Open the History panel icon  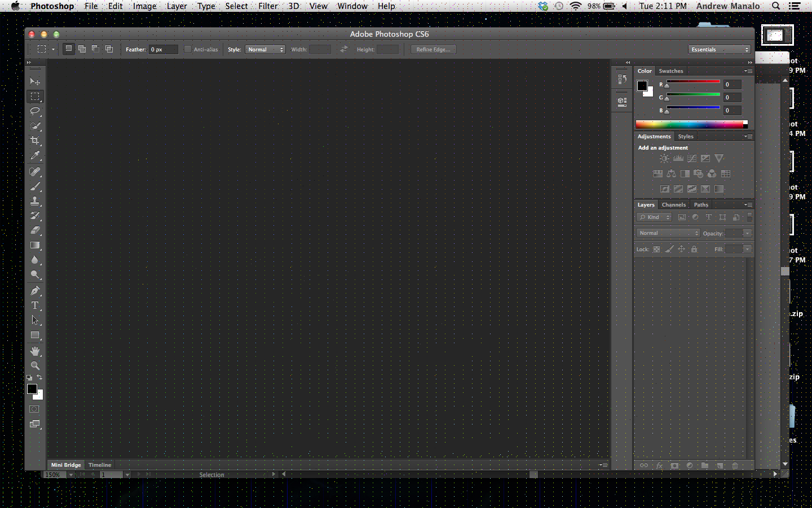tap(622, 80)
